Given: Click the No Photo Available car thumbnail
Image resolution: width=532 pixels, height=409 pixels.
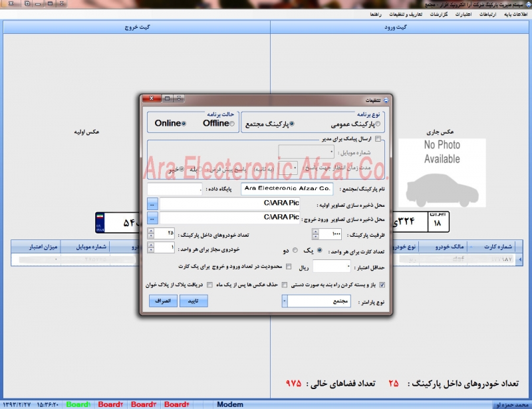Looking at the screenshot, I should tap(442, 173).
